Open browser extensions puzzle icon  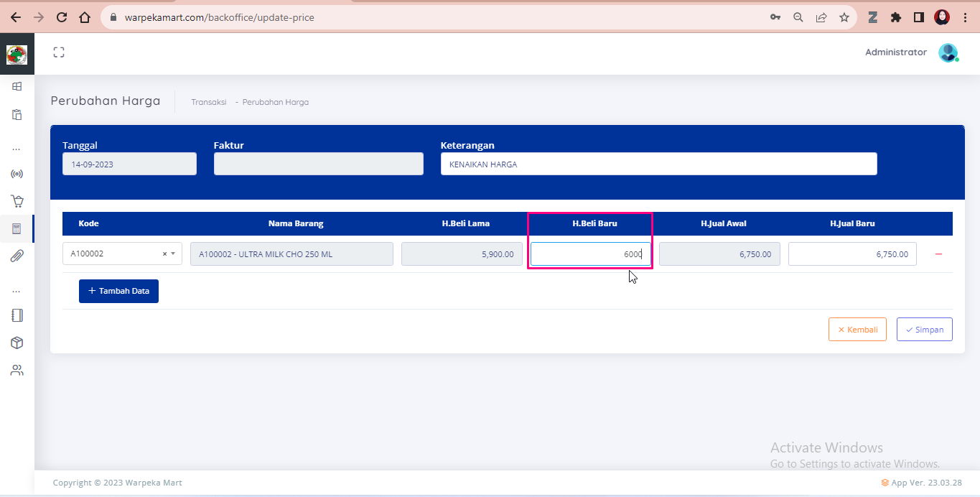[896, 17]
